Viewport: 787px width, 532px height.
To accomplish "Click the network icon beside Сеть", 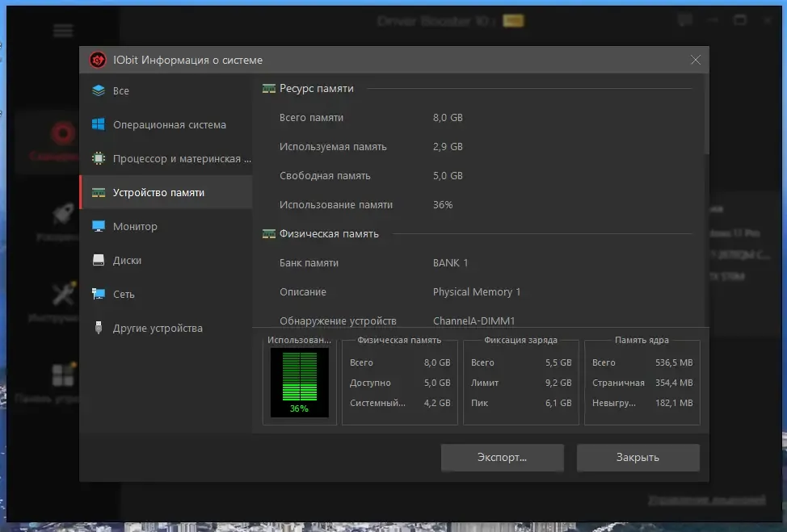I will point(99,294).
